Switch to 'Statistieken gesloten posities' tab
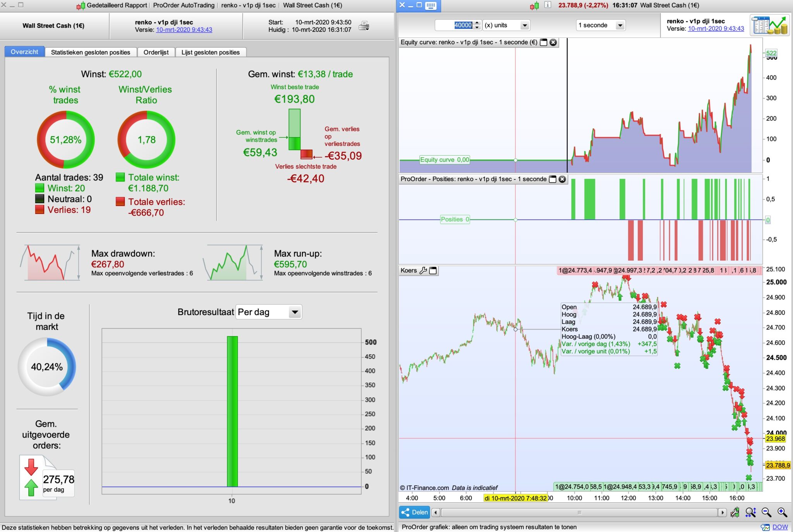This screenshot has height=532, width=793. (91, 52)
